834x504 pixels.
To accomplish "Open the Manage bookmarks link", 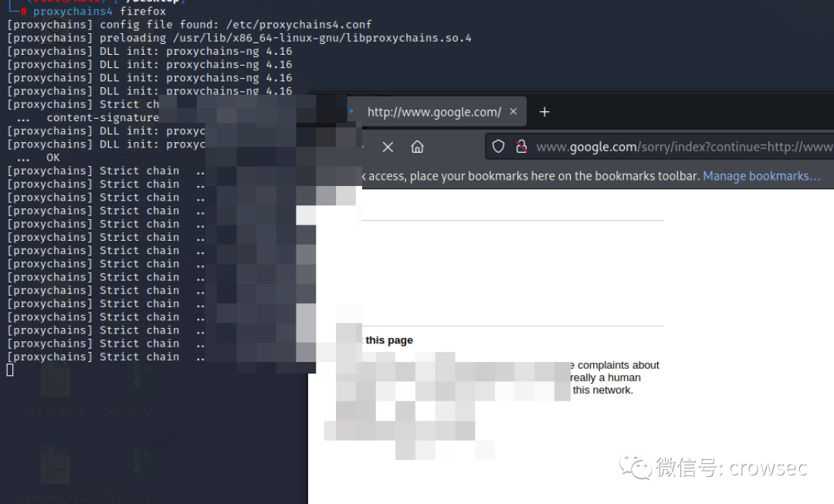I will [761, 176].
